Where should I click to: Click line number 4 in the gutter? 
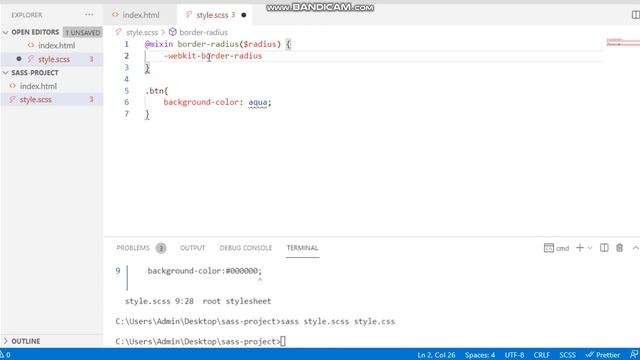point(127,79)
